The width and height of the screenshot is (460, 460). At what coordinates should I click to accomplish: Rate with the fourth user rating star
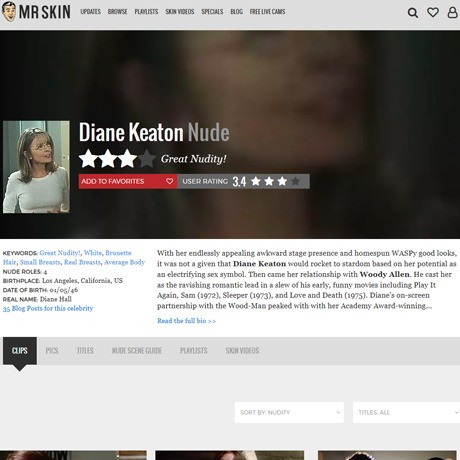[295, 181]
